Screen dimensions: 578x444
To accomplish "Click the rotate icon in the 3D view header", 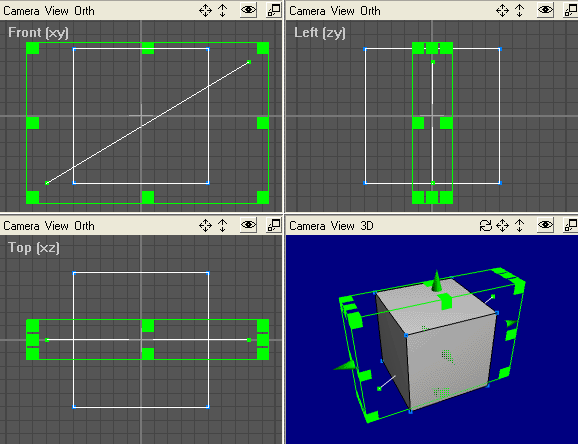I will coord(485,225).
